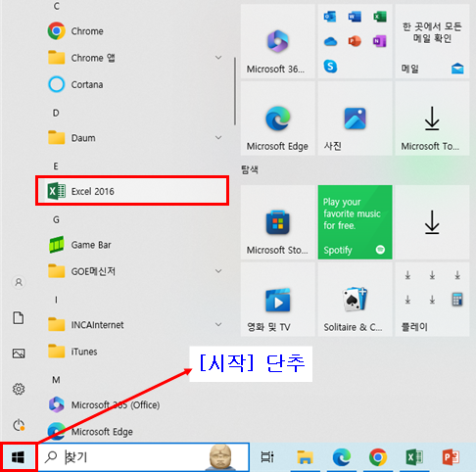Viewport: 476px width, 472px height.
Task: Focus the taskbar 찾기 search box
Action: pyautogui.click(x=144, y=457)
